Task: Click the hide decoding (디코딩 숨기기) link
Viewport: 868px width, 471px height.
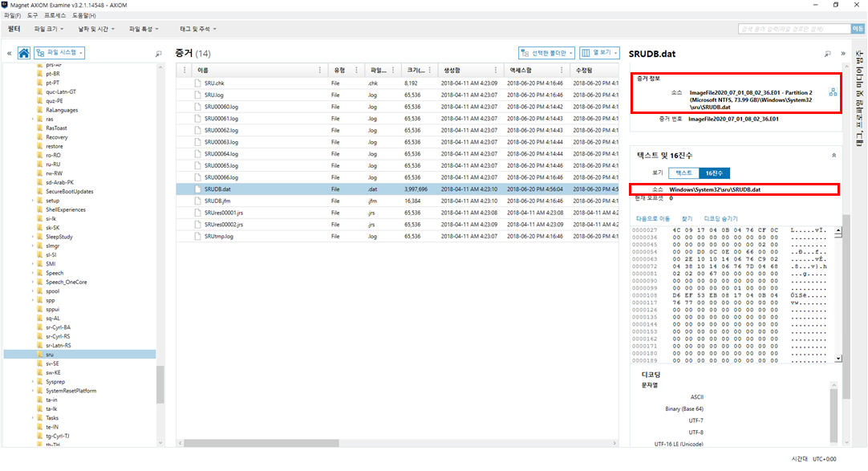Action: (x=720, y=218)
